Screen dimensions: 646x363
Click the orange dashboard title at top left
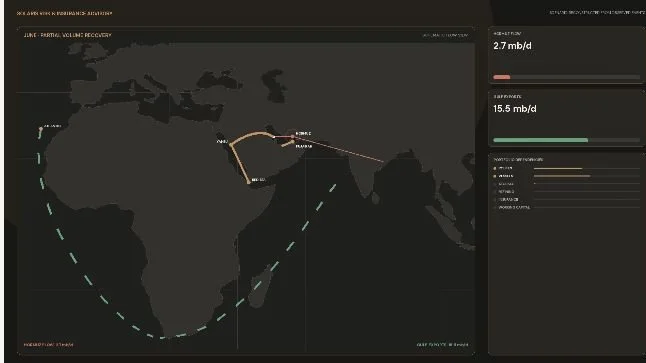coord(64,13)
